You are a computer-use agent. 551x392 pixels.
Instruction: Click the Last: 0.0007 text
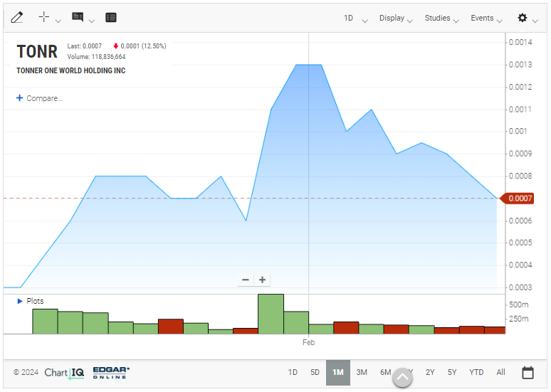84,46
